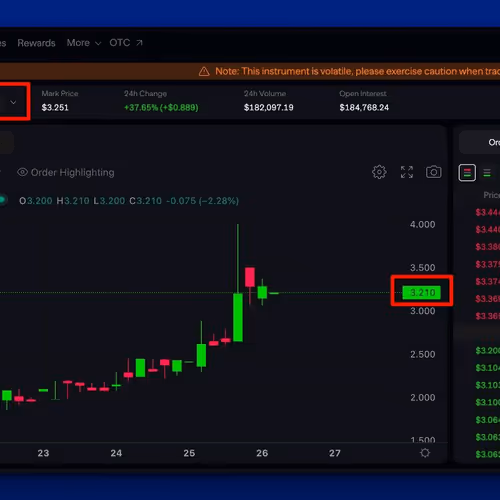
Task: Toggle Order Highlighting eye
Action: tap(22, 172)
